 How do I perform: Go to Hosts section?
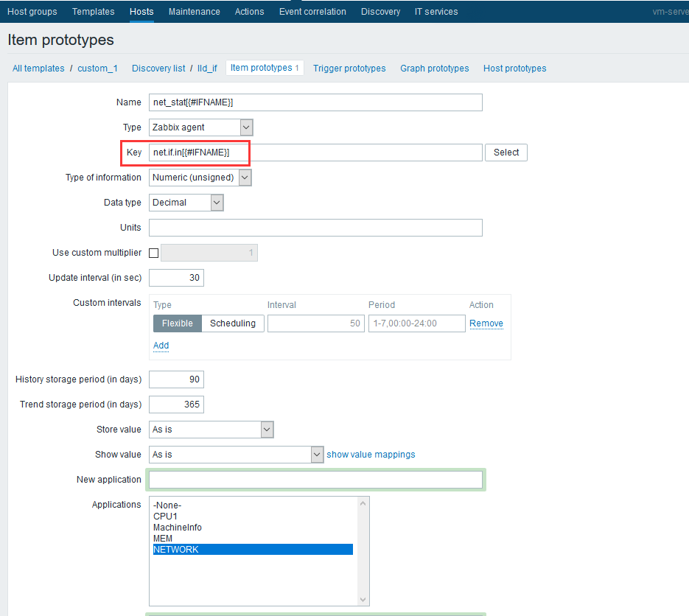tap(141, 12)
